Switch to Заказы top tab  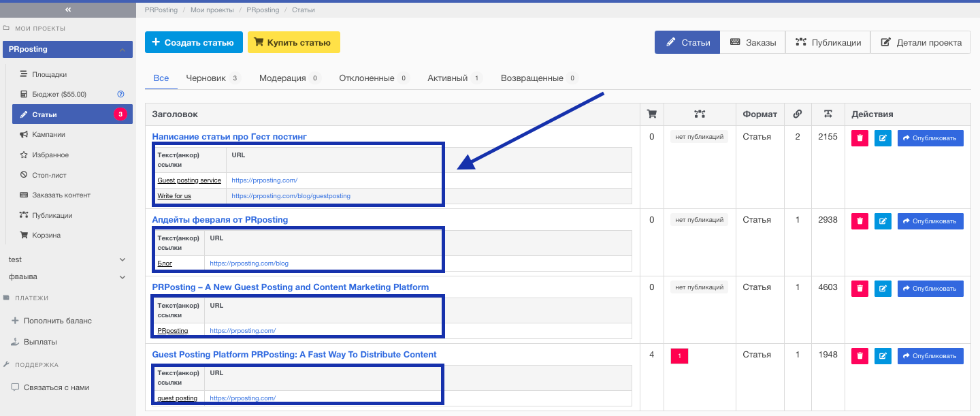[x=753, y=42]
